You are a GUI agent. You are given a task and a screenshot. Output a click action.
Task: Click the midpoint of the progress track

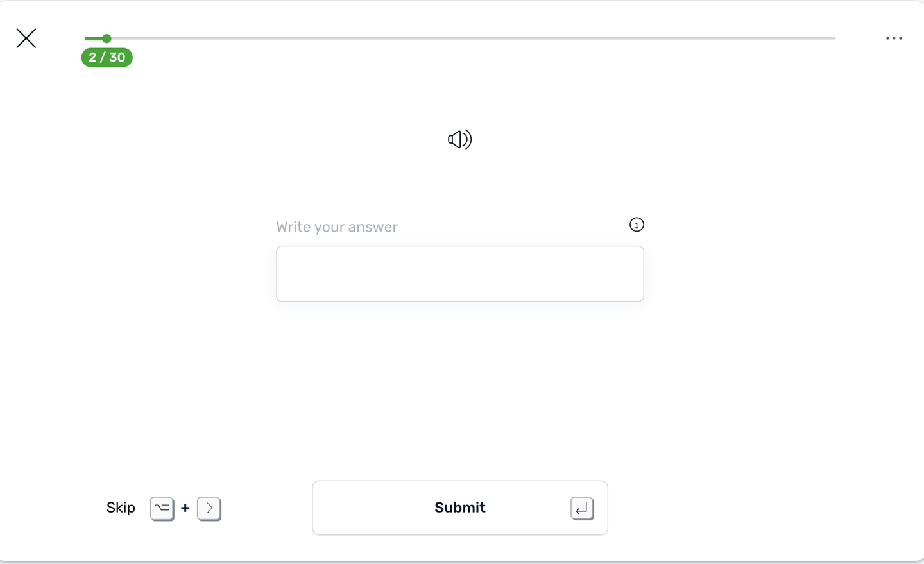[x=460, y=38]
